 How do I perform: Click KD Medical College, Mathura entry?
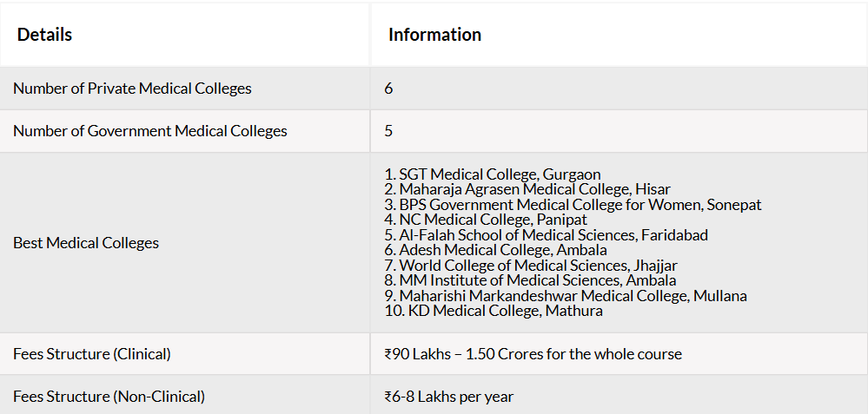[x=494, y=311]
